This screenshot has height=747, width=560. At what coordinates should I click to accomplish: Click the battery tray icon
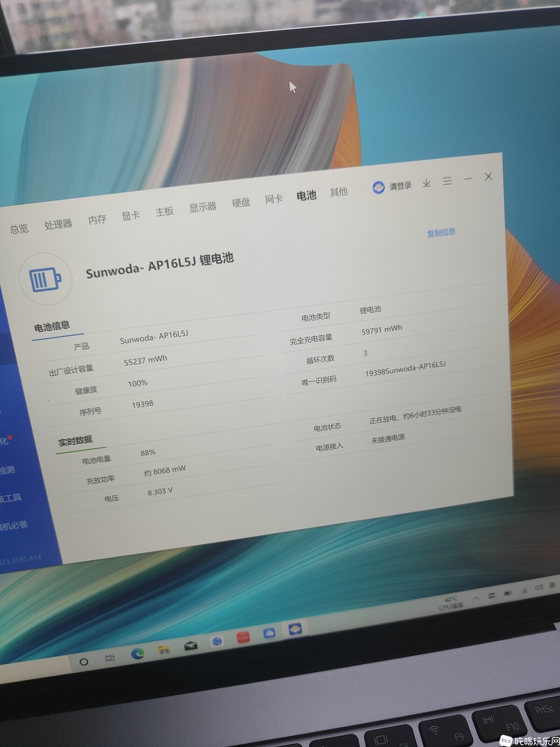pos(508,593)
